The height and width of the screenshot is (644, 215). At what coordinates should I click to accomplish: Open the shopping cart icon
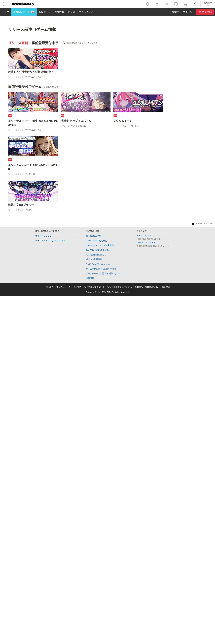(185, 4)
